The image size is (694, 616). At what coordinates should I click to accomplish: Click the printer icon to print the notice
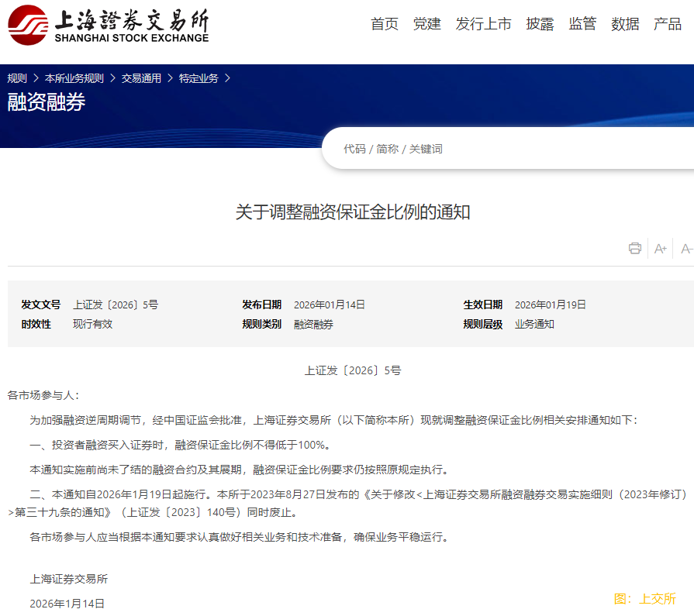pos(635,248)
